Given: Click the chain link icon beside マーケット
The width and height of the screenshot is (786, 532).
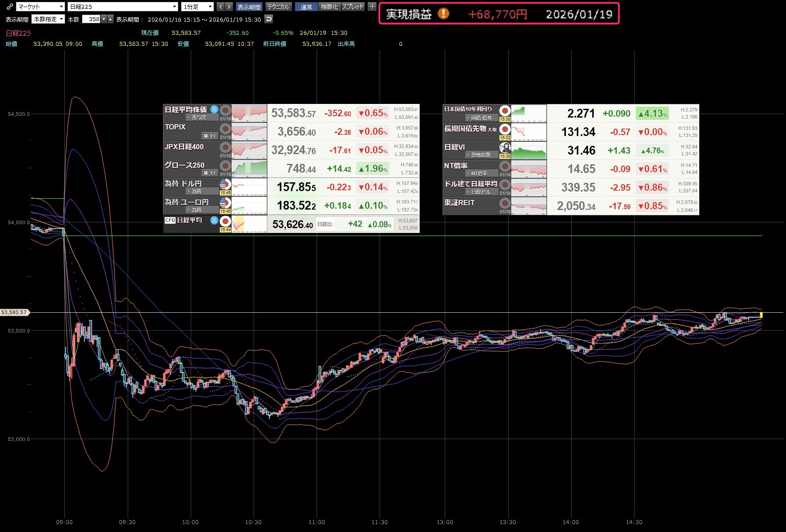Looking at the screenshot, I should pyautogui.click(x=10, y=7).
